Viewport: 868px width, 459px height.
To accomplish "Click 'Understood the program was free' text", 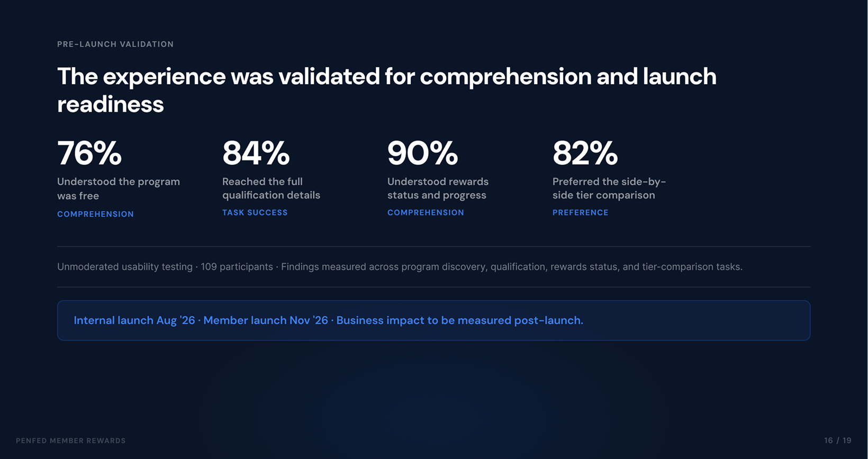I will tap(119, 188).
